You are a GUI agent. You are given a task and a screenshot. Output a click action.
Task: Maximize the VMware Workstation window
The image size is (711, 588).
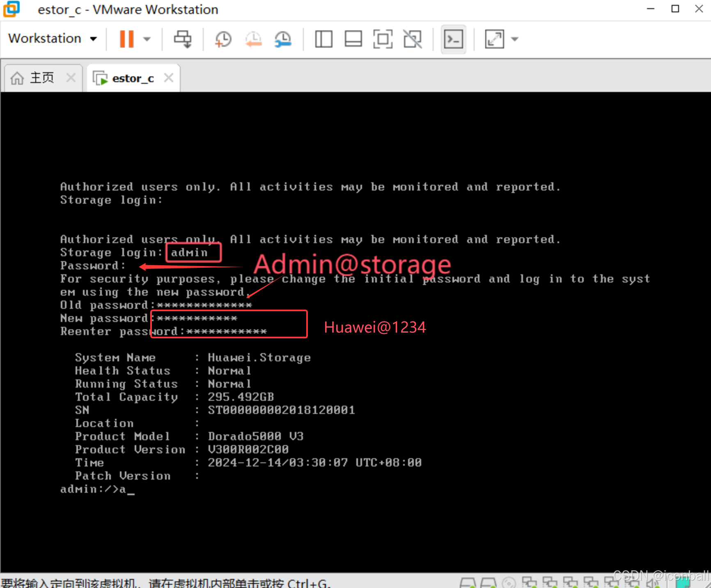coord(675,9)
